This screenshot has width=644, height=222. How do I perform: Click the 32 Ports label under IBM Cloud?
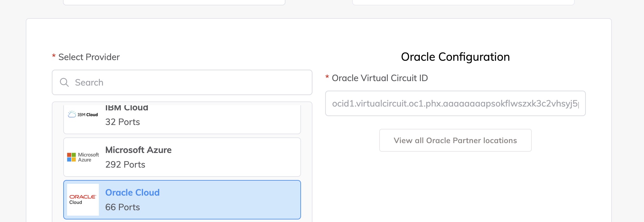(x=122, y=122)
